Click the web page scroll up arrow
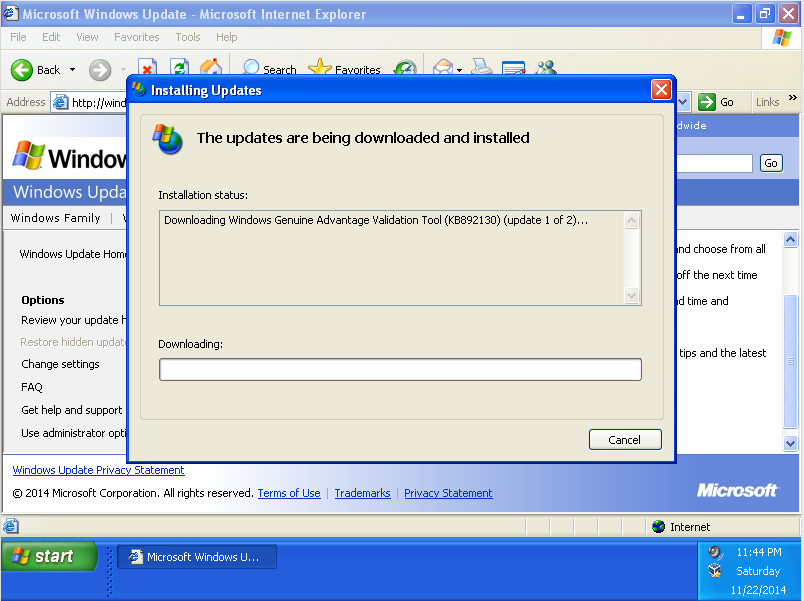804x601 pixels. point(790,239)
